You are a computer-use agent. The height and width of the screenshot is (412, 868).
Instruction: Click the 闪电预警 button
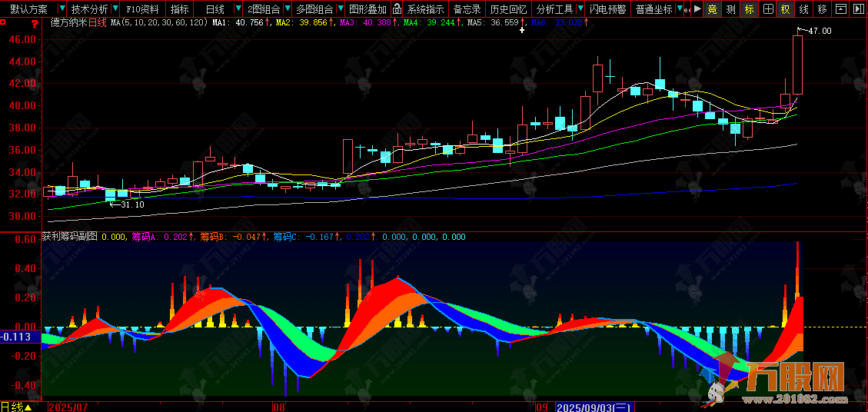(x=607, y=9)
